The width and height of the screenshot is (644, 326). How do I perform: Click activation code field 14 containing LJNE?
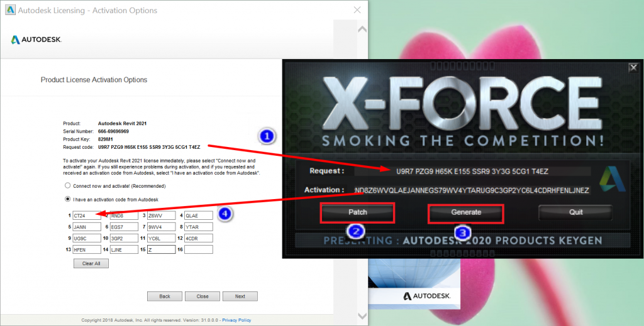coord(124,249)
